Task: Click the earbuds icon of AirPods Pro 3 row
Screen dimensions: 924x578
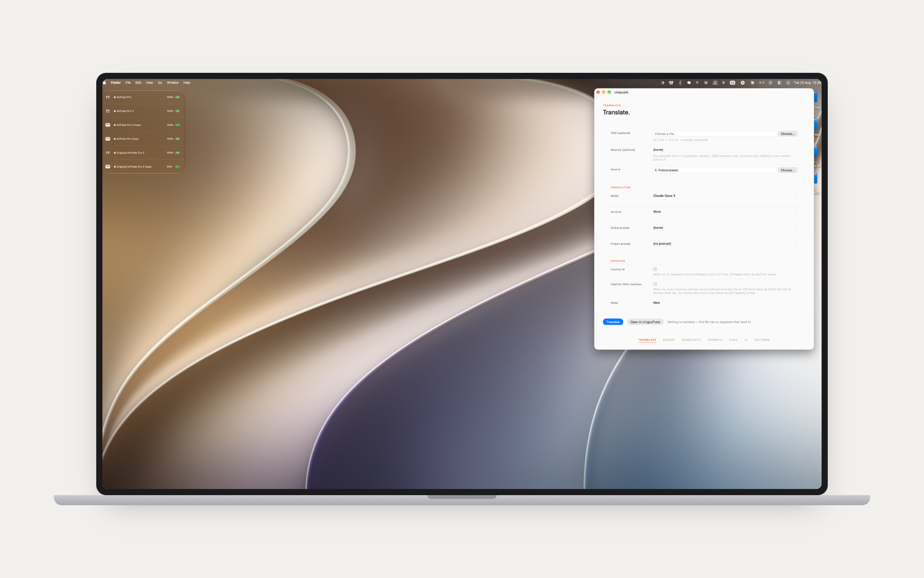Action: pyautogui.click(x=108, y=111)
